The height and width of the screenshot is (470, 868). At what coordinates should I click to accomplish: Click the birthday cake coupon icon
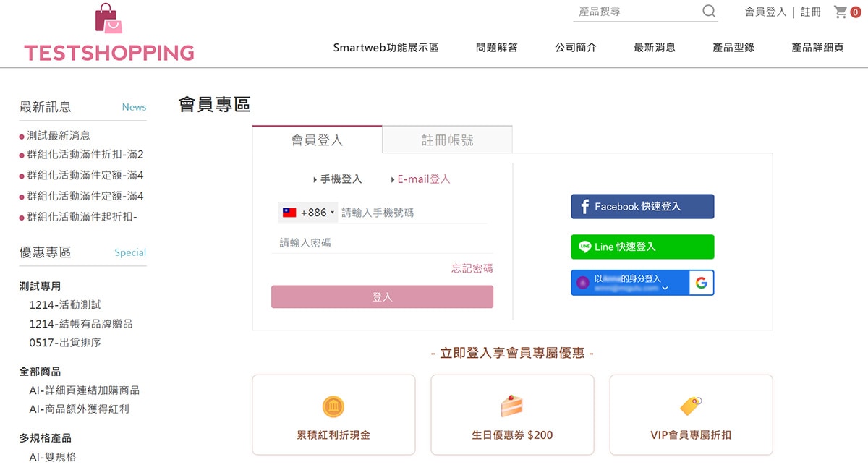tap(511, 406)
